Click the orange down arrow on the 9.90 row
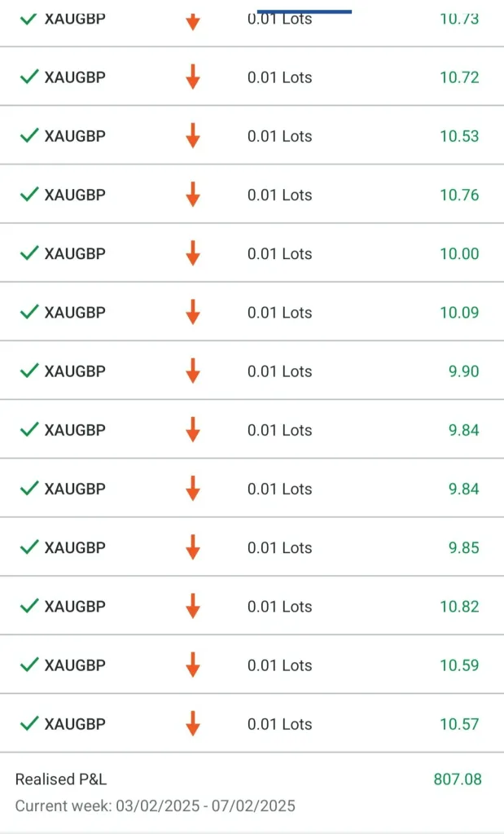This screenshot has width=504, height=834. click(193, 371)
